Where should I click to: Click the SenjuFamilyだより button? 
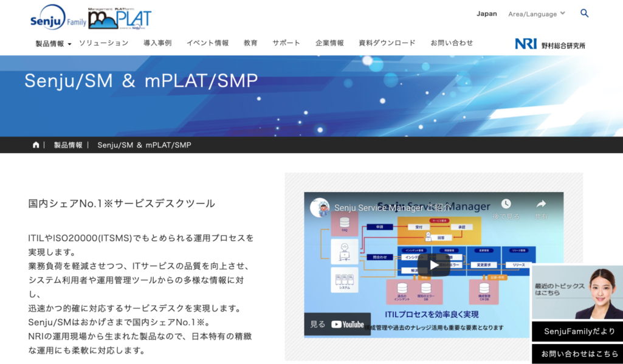[x=577, y=332]
